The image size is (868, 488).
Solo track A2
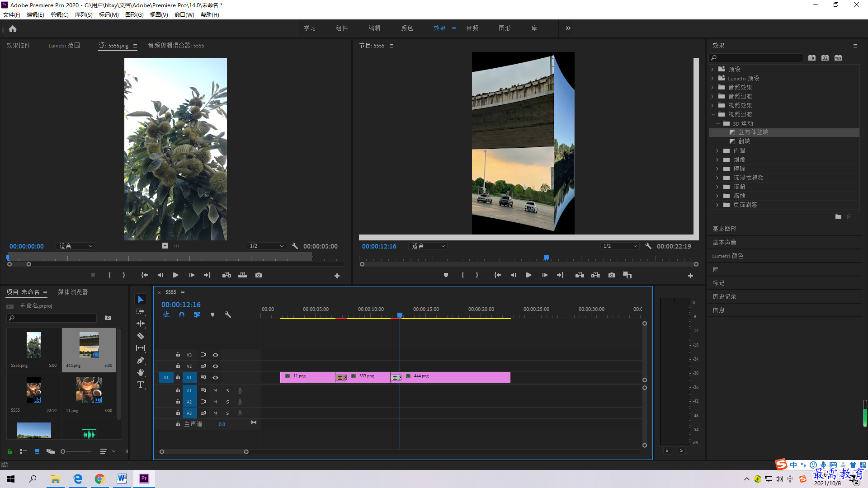[227, 402]
